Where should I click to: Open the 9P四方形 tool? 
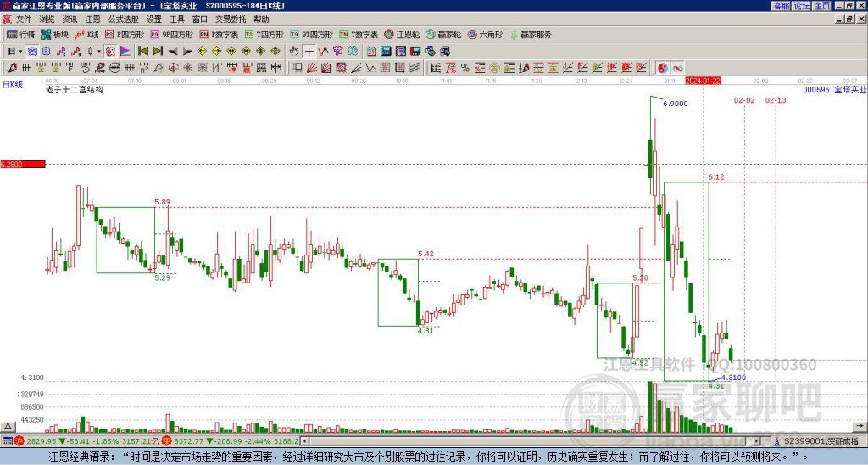(x=171, y=35)
